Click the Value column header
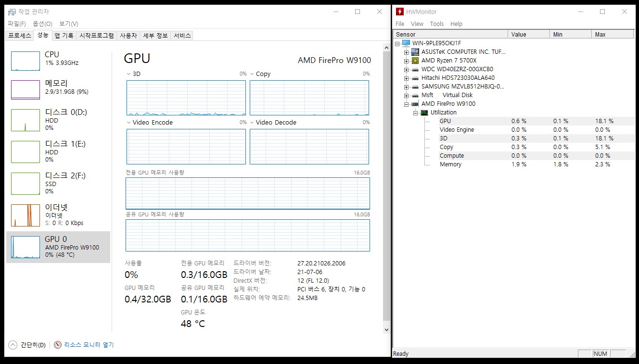This screenshot has height=364, width=639. tap(529, 34)
